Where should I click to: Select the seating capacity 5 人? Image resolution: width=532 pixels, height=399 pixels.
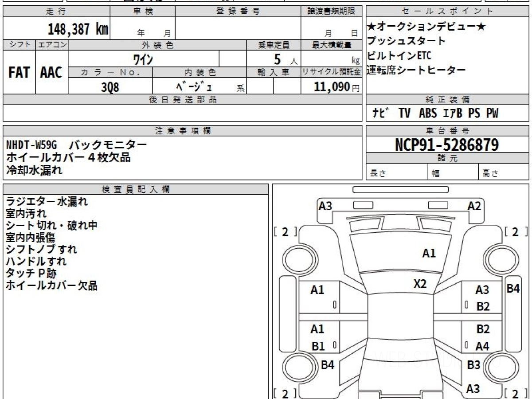pos(286,59)
